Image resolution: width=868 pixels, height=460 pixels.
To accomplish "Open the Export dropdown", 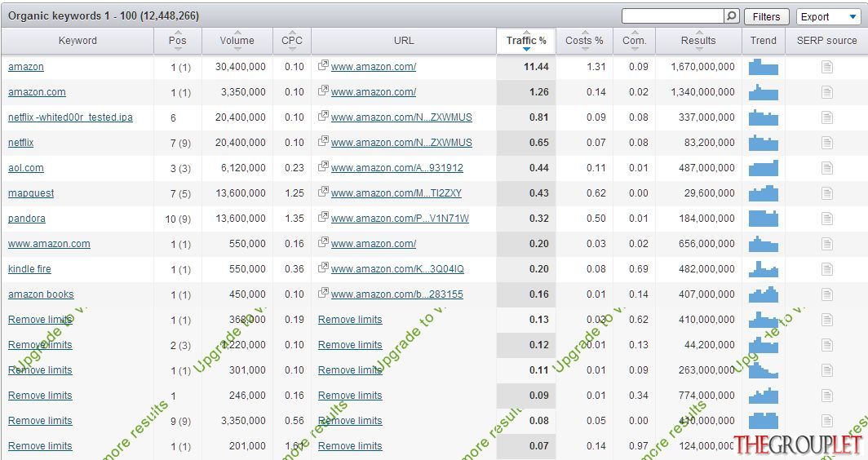I will point(827,16).
